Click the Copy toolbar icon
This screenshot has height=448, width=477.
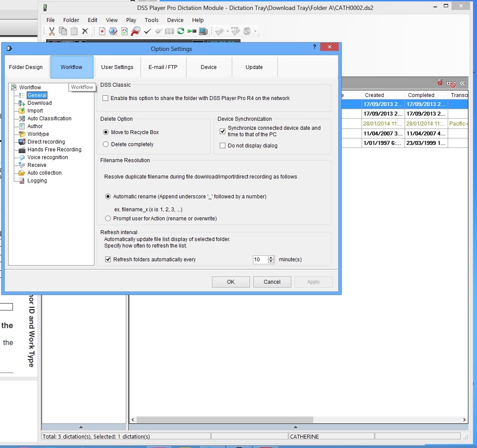[x=63, y=31]
